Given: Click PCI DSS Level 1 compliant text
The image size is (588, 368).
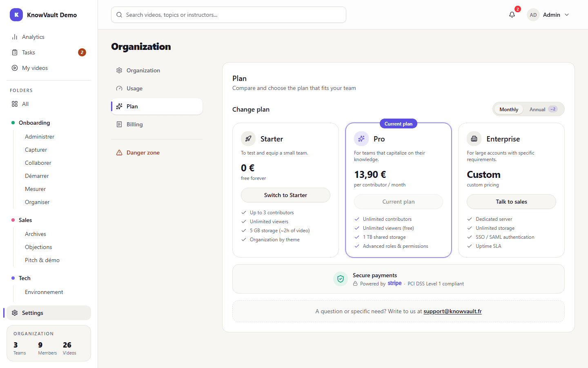Looking at the screenshot, I should (436, 284).
